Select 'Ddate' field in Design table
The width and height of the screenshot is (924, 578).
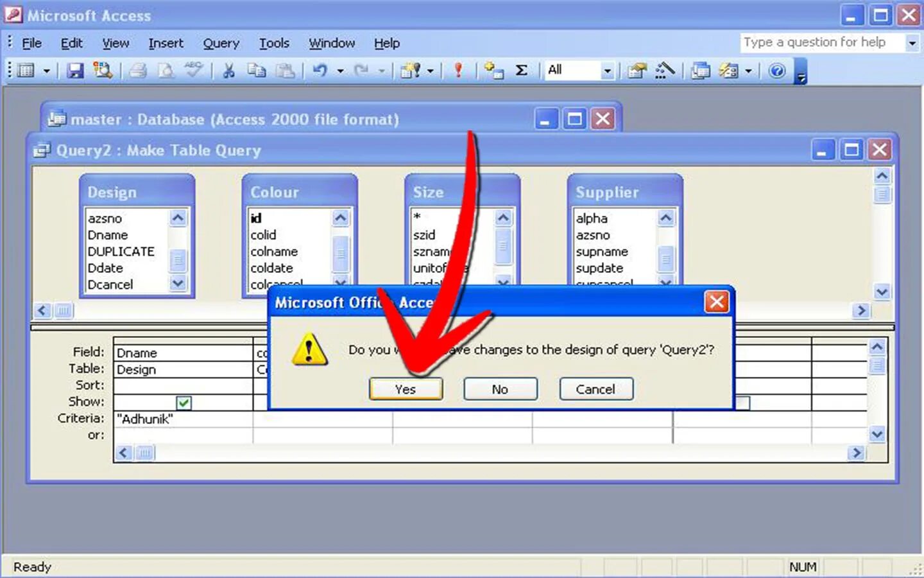coord(105,268)
